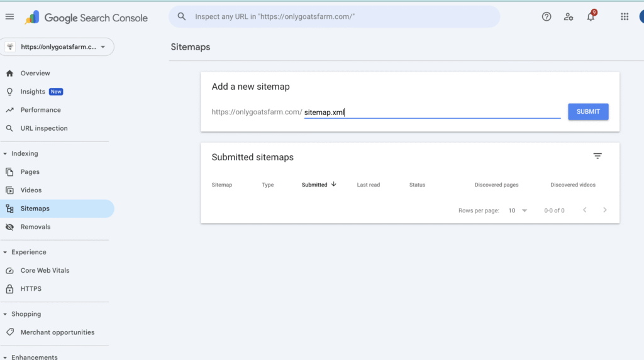
Task: Go to previous page of sitemaps
Action: point(584,210)
